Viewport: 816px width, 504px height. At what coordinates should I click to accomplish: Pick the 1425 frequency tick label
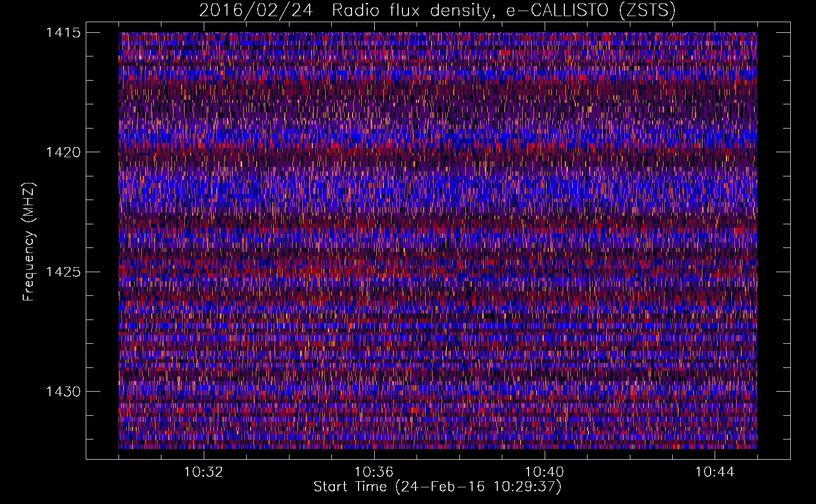coord(63,272)
